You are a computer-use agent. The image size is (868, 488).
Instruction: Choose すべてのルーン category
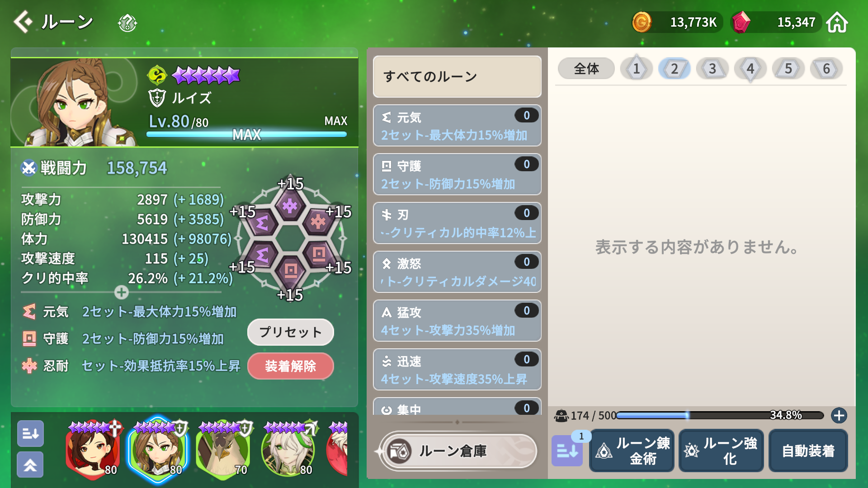457,76
